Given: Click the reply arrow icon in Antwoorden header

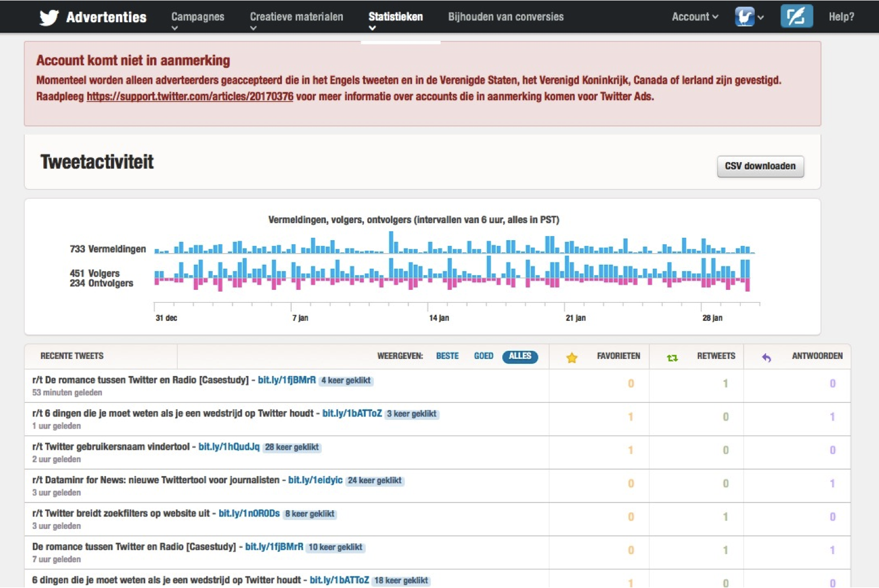Looking at the screenshot, I should tap(766, 357).
